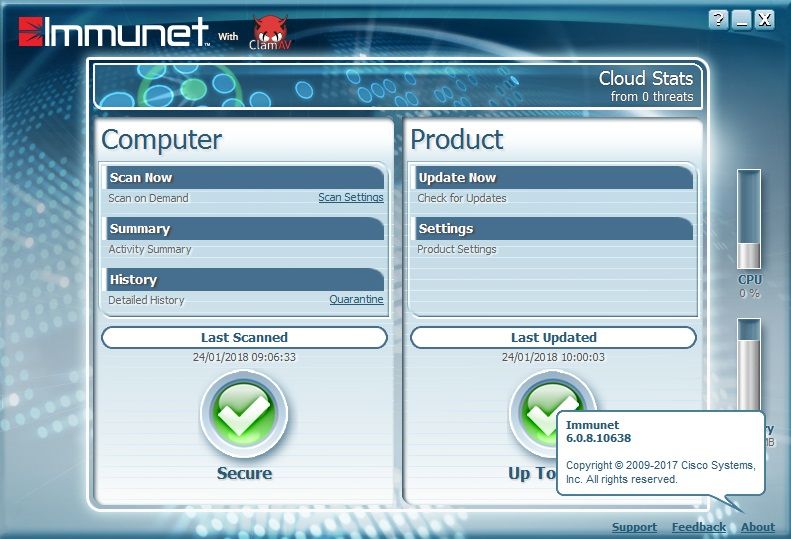Screen dimensions: 791x539
Task: Click the Product Settings text
Action: pos(457,249)
